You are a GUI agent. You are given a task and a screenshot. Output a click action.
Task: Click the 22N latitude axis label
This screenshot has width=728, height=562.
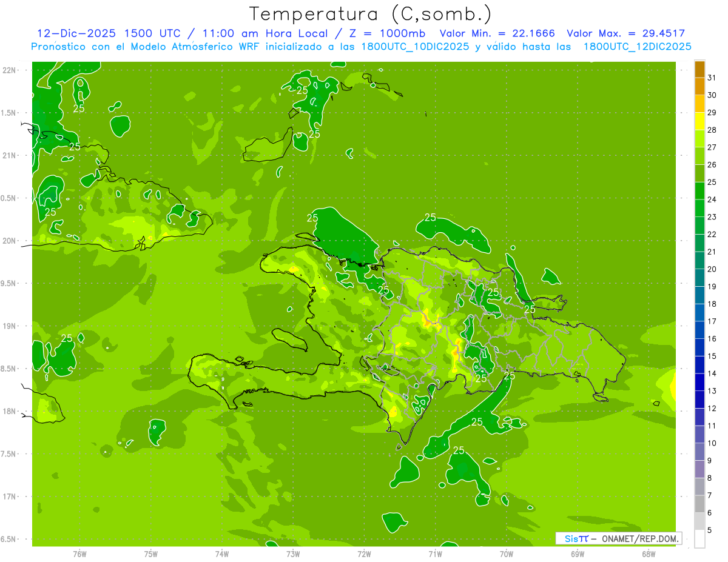(x=9, y=70)
